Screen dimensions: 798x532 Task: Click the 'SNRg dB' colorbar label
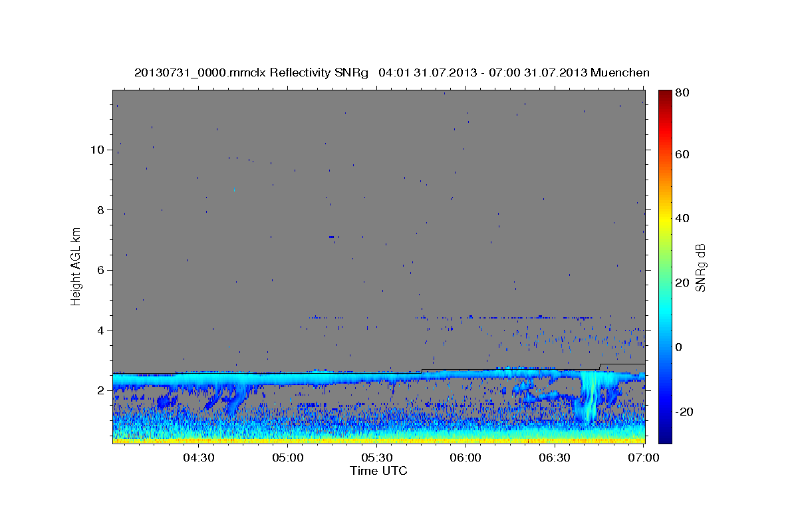pos(700,267)
